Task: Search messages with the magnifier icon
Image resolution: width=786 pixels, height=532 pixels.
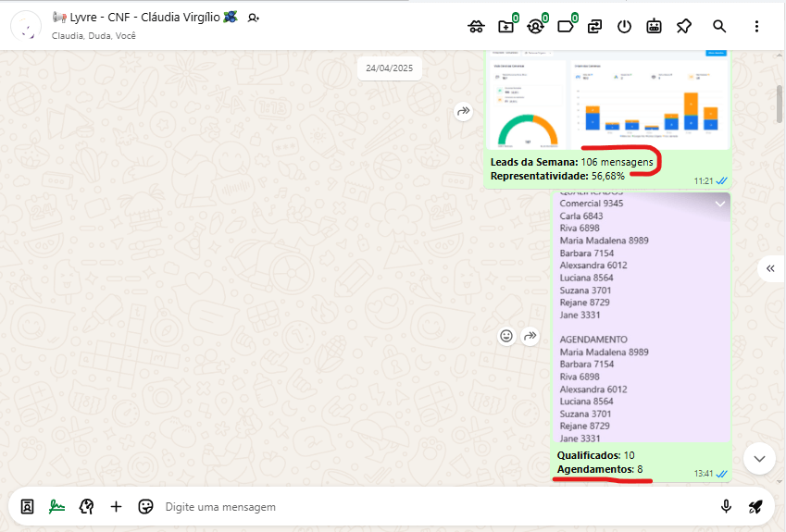Action: (x=719, y=26)
